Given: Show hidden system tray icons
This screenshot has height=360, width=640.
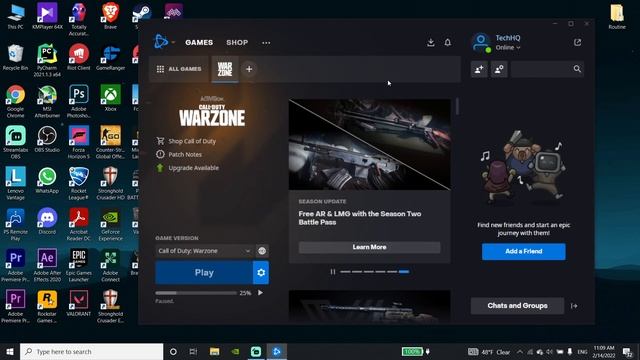Looking at the screenshot, I should 520,351.
